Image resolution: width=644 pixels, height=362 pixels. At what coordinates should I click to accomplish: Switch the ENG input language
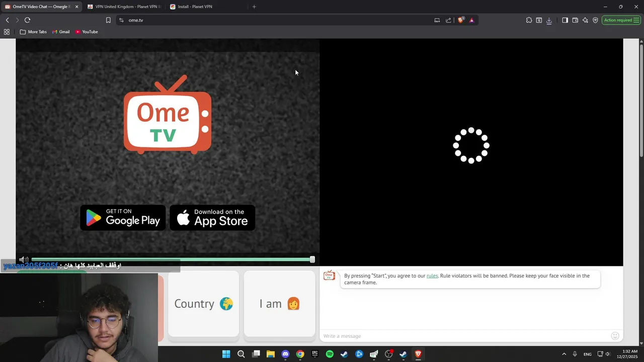(588, 354)
